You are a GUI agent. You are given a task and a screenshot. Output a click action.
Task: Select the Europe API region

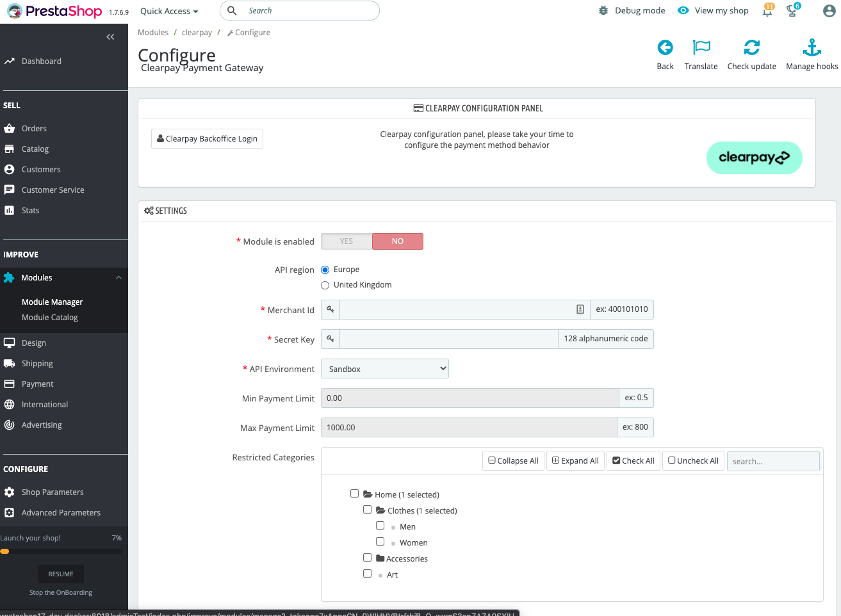tap(325, 270)
